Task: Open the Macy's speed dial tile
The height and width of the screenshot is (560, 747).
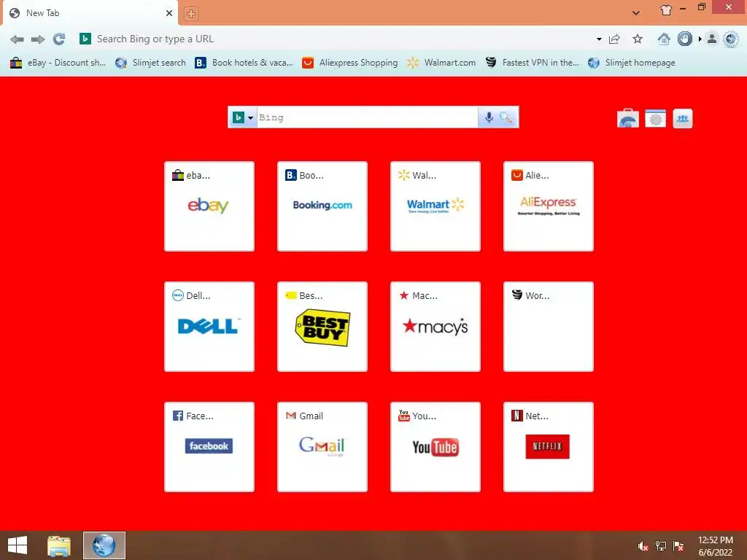Action: click(436, 327)
